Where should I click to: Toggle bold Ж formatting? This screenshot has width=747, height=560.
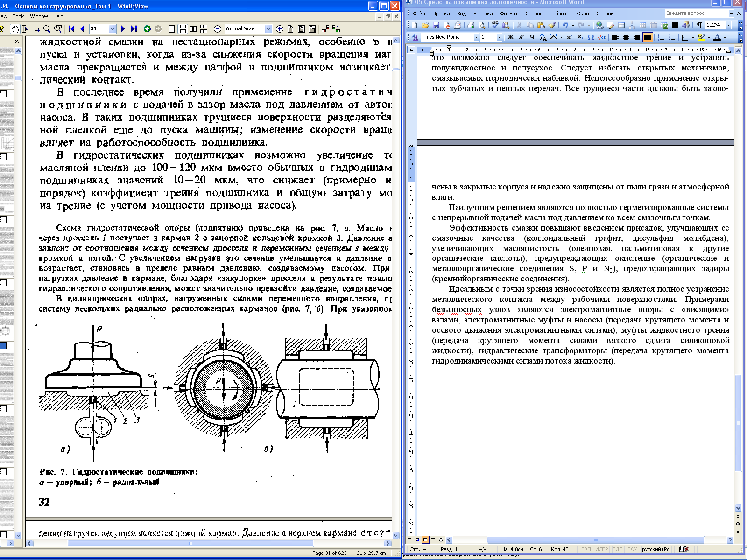click(x=510, y=37)
